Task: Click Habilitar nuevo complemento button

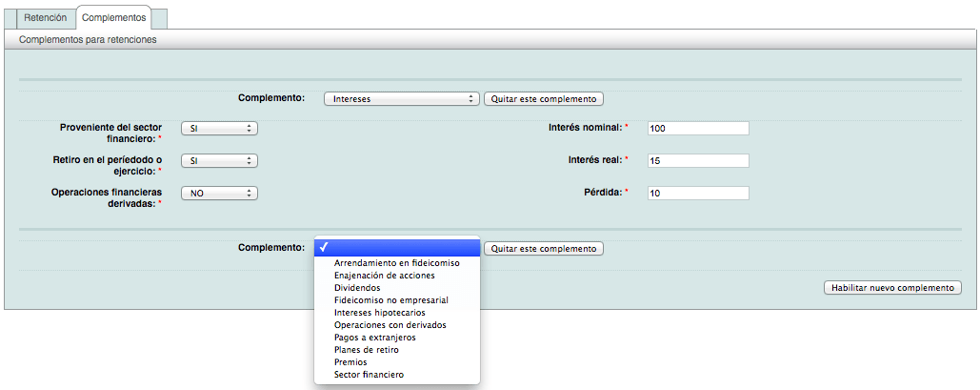Action: point(892,288)
